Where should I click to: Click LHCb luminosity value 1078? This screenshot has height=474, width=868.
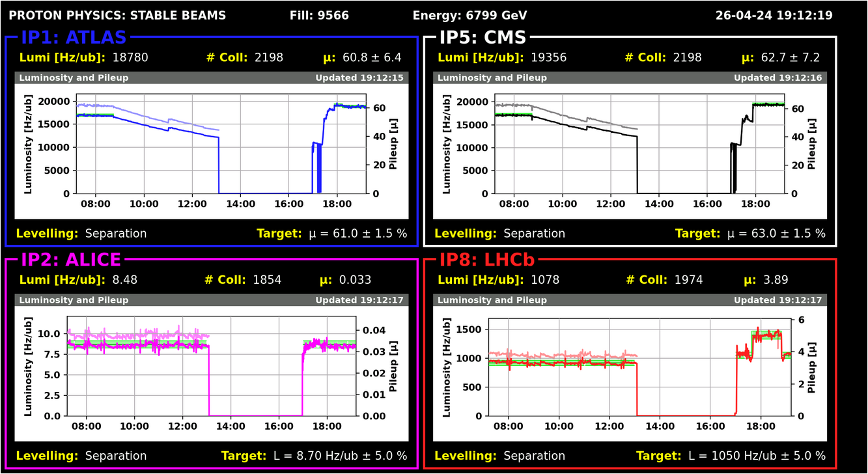tap(545, 280)
